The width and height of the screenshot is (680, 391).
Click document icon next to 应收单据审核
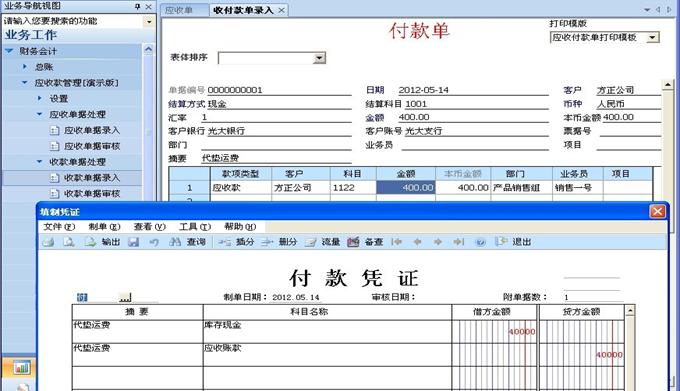pos(54,147)
